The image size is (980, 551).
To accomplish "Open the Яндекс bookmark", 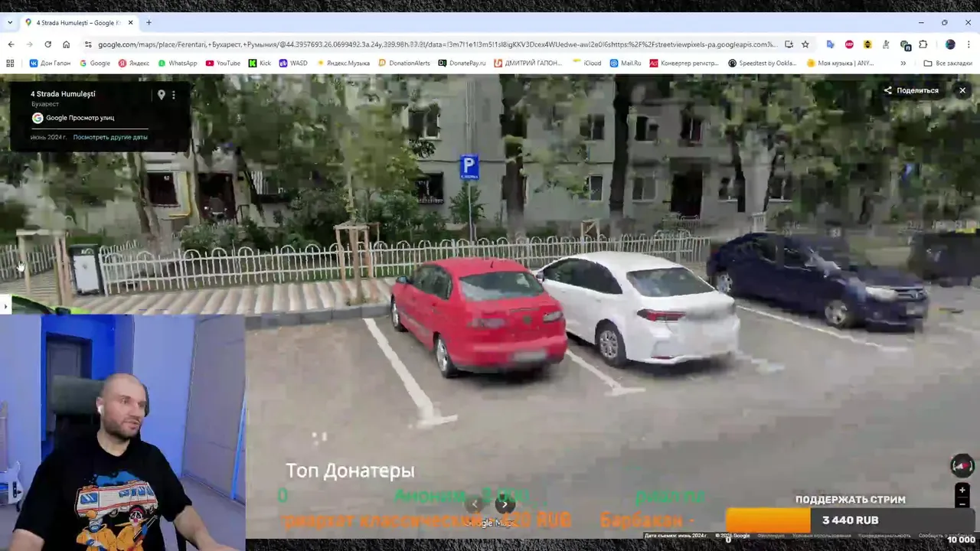I will pos(134,63).
